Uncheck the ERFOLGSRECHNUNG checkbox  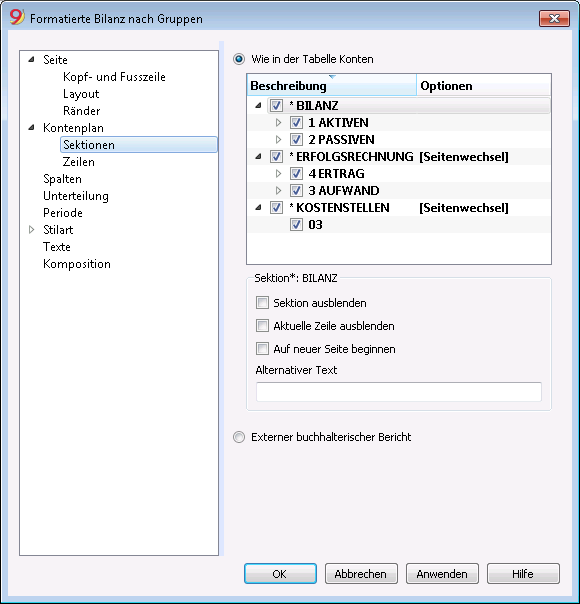[x=276, y=156]
